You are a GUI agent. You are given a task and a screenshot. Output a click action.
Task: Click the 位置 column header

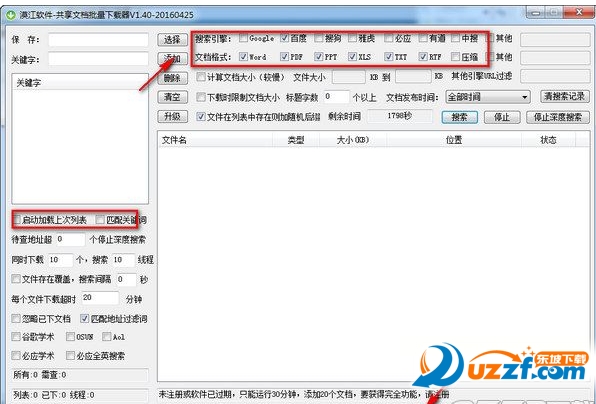pos(454,140)
